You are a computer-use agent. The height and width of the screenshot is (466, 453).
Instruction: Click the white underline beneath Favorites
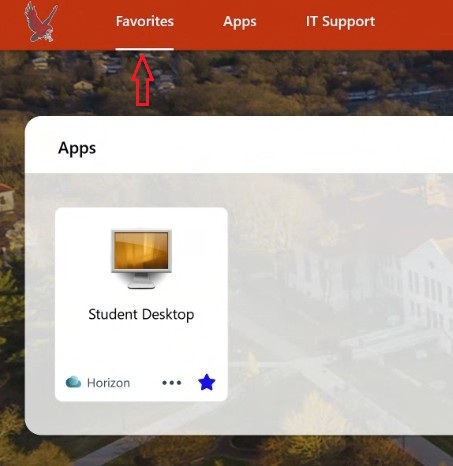145,49
